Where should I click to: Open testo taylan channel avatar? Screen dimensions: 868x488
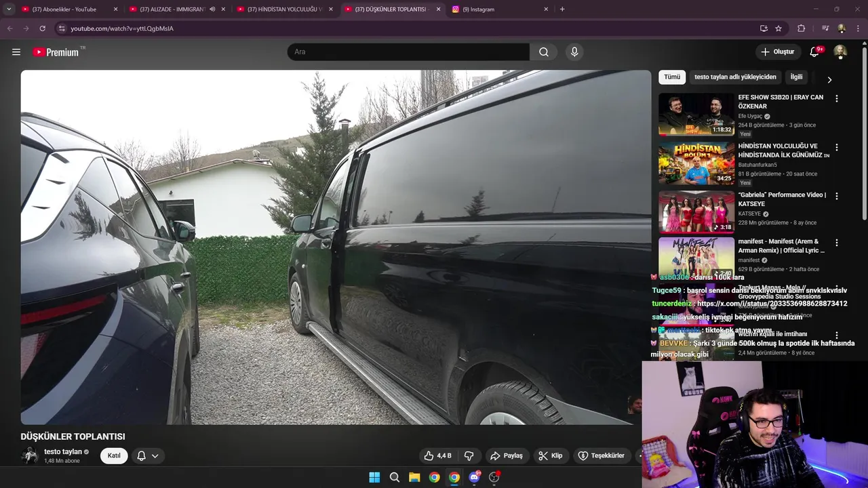click(x=30, y=455)
